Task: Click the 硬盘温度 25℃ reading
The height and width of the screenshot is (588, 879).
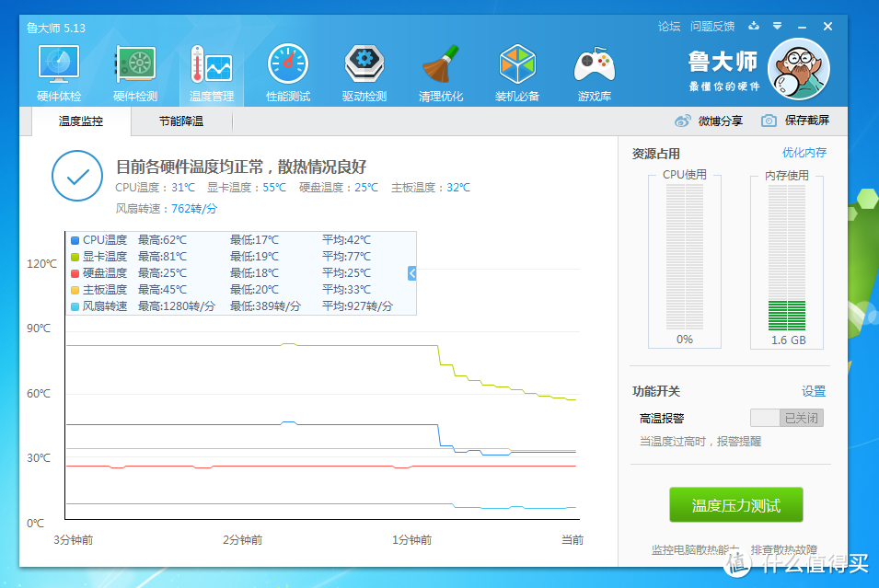Action: [x=339, y=187]
